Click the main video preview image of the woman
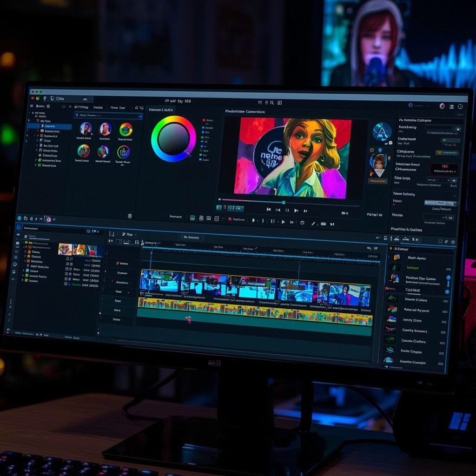This screenshot has height=476, width=476. pyautogui.click(x=293, y=158)
